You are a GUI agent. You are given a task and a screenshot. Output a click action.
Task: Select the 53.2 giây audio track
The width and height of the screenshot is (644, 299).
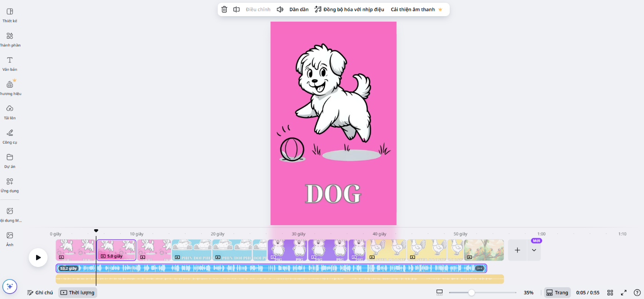coord(271,268)
